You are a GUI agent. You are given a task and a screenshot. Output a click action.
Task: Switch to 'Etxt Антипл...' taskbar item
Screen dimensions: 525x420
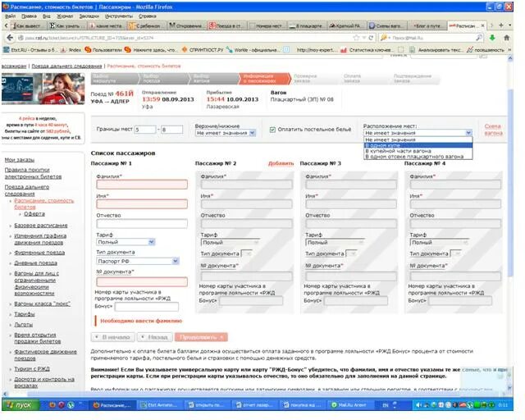(160, 405)
